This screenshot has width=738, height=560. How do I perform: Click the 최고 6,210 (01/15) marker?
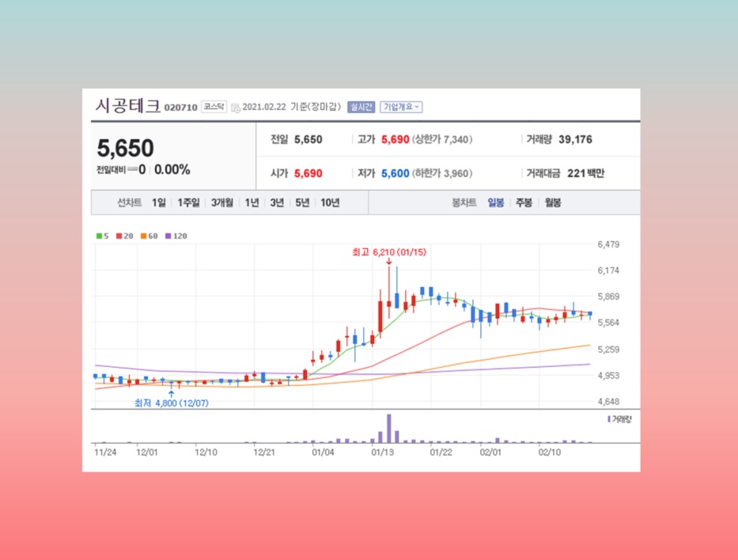click(389, 252)
